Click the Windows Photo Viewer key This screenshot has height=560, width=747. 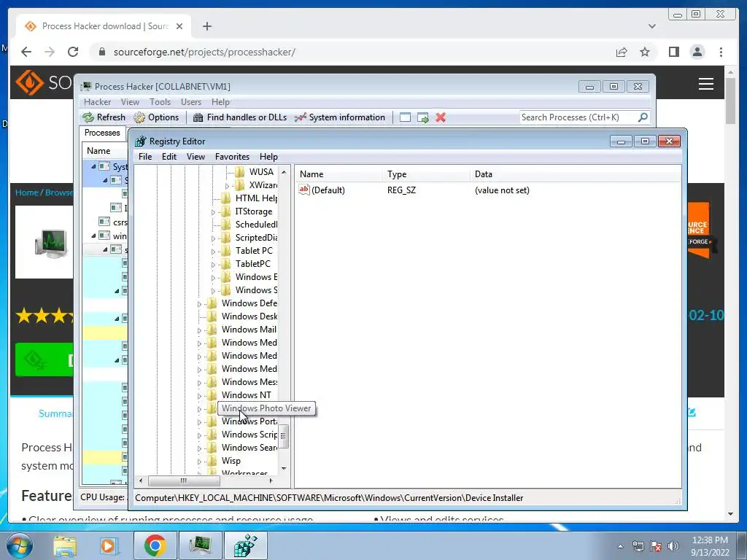tap(266, 408)
